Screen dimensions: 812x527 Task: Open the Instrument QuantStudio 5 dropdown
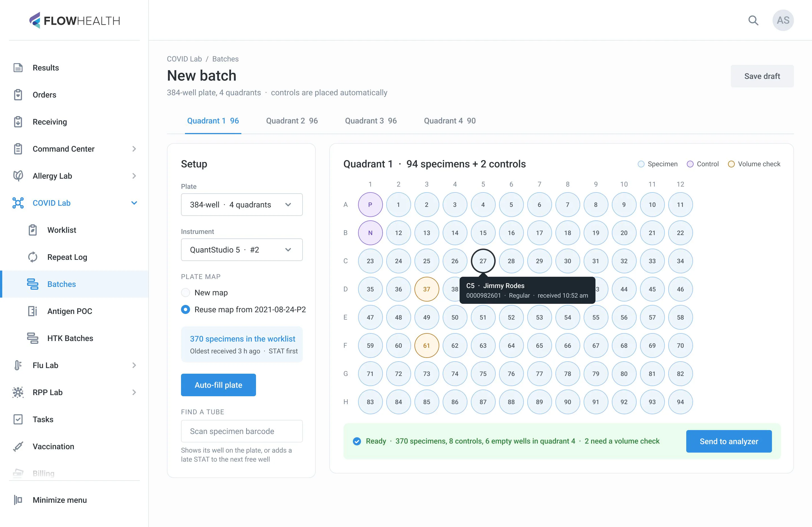[242, 250]
